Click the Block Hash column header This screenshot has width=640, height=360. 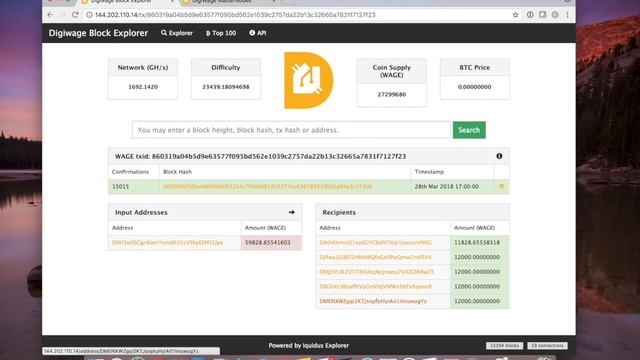pos(177,172)
